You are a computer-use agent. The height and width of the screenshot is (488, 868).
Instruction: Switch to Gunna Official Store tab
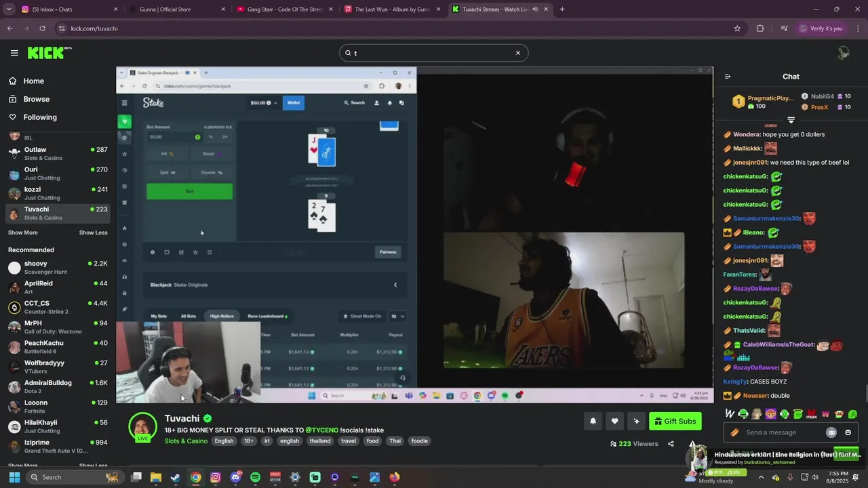pyautogui.click(x=179, y=9)
